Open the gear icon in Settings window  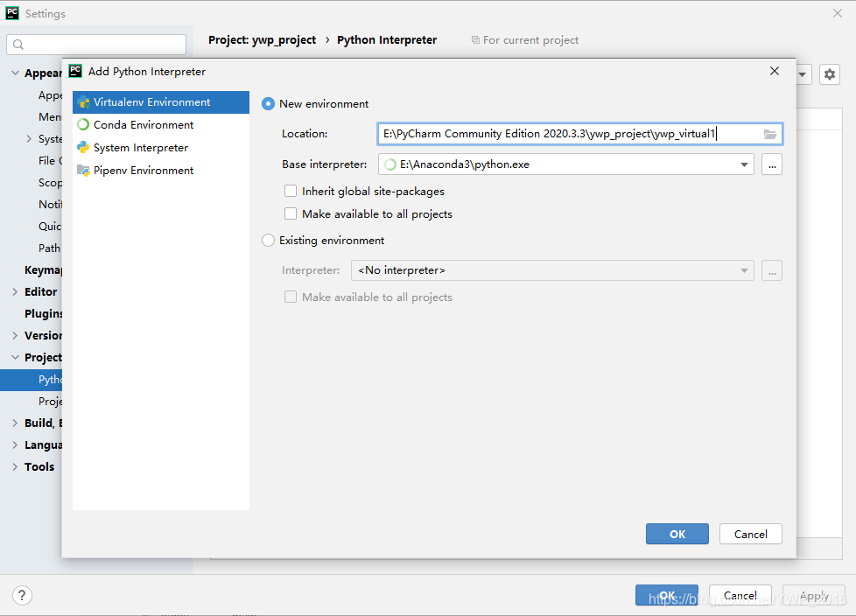click(x=829, y=74)
